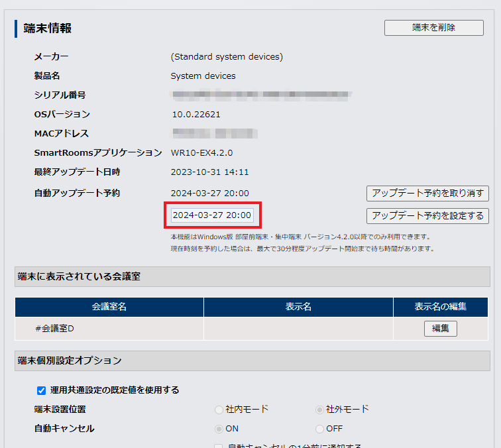
Task: Click the 表示名の編集 column header
Action: click(441, 307)
